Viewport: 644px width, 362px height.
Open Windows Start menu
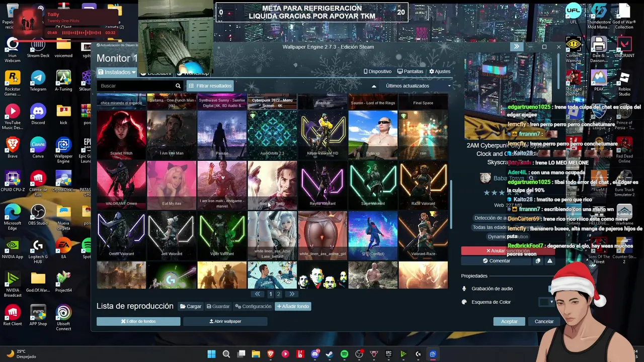tap(212, 354)
